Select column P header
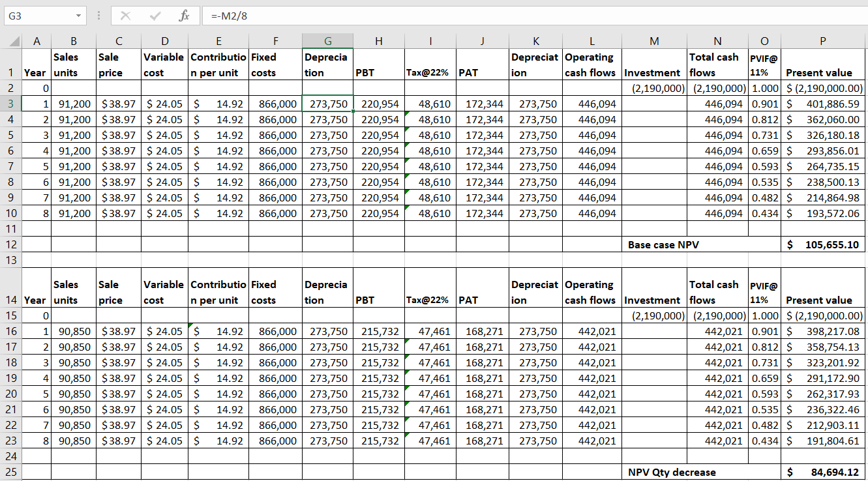Image resolution: width=868 pixels, height=481 pixels. click(823, 41)
